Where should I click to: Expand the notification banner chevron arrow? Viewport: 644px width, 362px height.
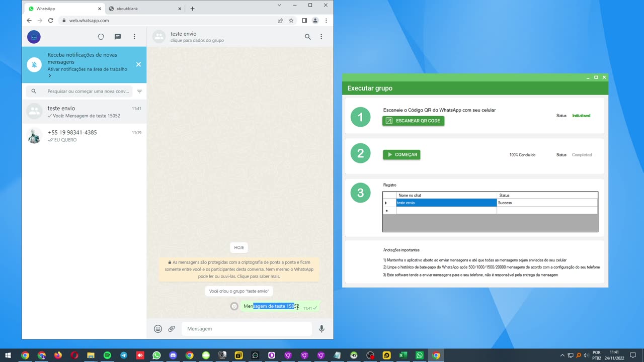[49, 76]
